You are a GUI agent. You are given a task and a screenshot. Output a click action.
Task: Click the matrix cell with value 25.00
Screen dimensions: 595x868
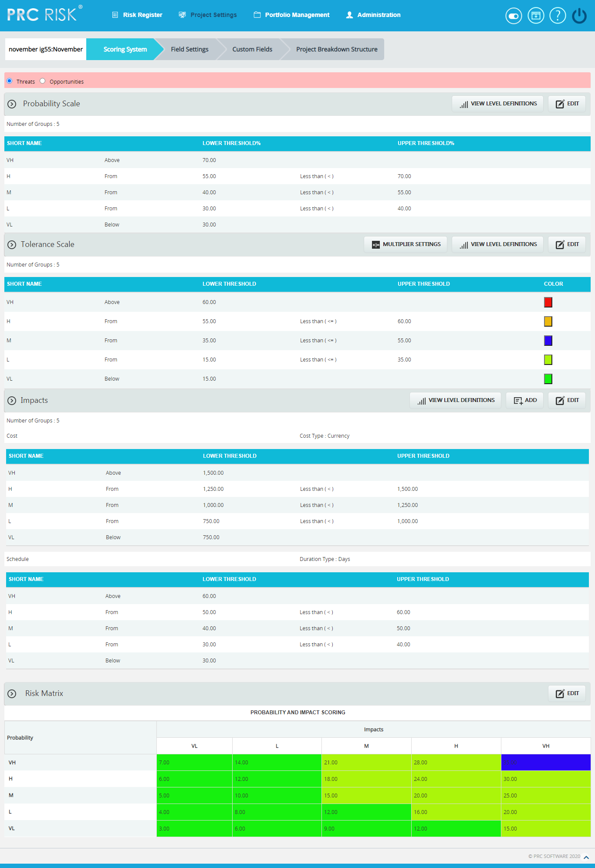point(546,796)
